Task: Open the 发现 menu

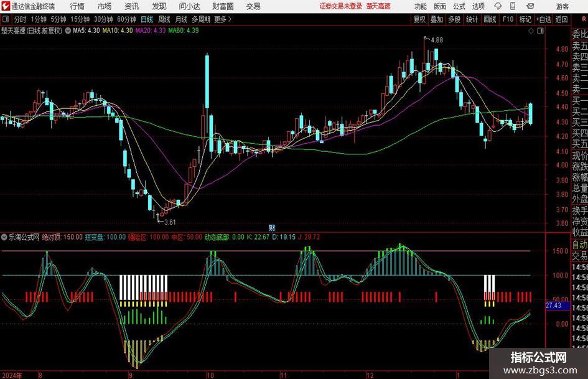Action: click(x=159, y=6)
